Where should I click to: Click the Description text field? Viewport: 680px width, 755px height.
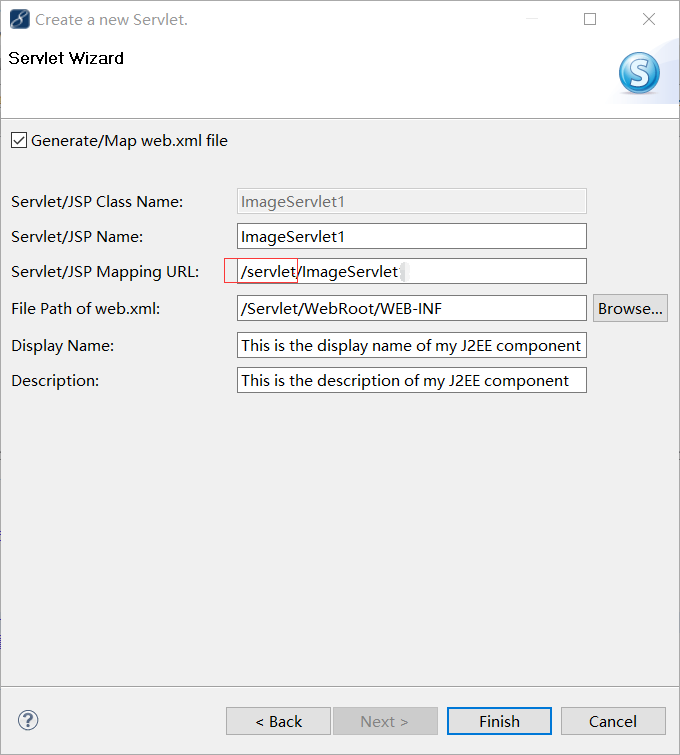click(412, 380)
